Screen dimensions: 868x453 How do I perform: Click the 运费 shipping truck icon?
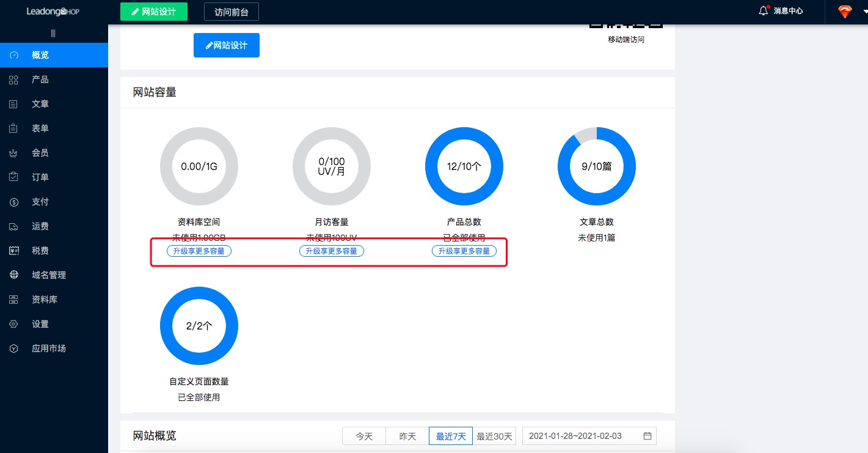(x=13, y=226)
